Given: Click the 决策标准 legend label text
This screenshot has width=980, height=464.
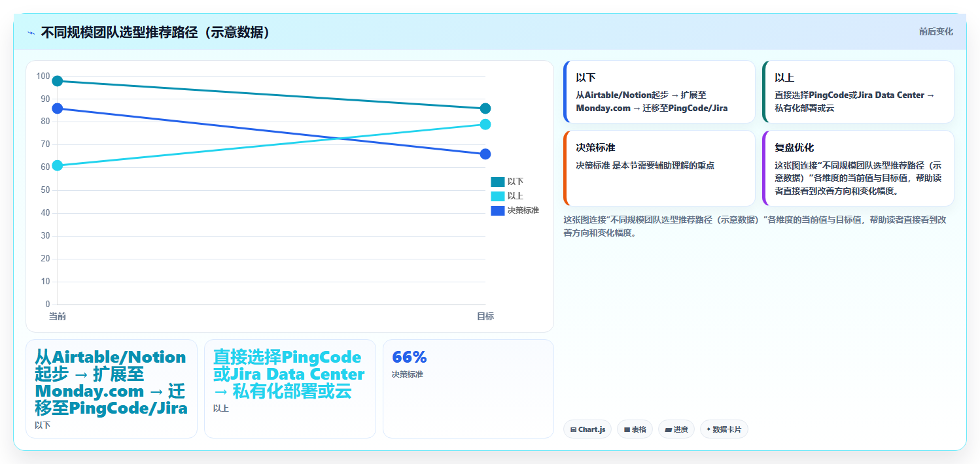Looking at the screenshot, I should click(x=523, y=210).
